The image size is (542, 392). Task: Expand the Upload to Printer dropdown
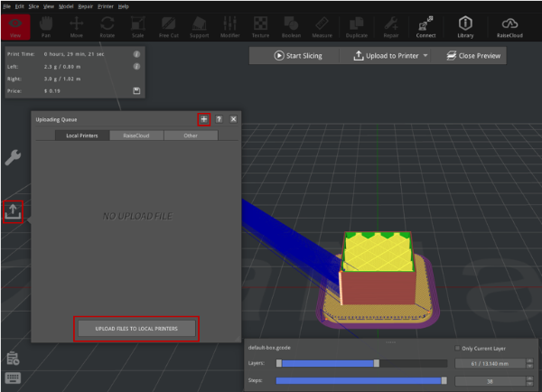pos(425,55)
